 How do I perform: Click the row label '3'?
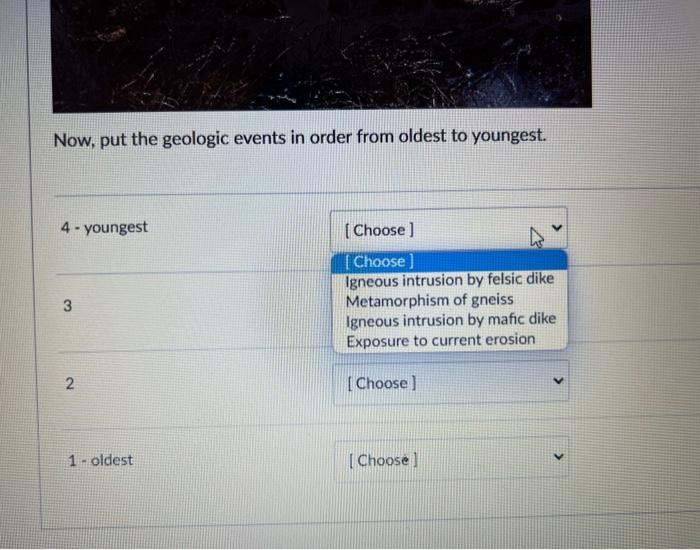tap(67, 306)
